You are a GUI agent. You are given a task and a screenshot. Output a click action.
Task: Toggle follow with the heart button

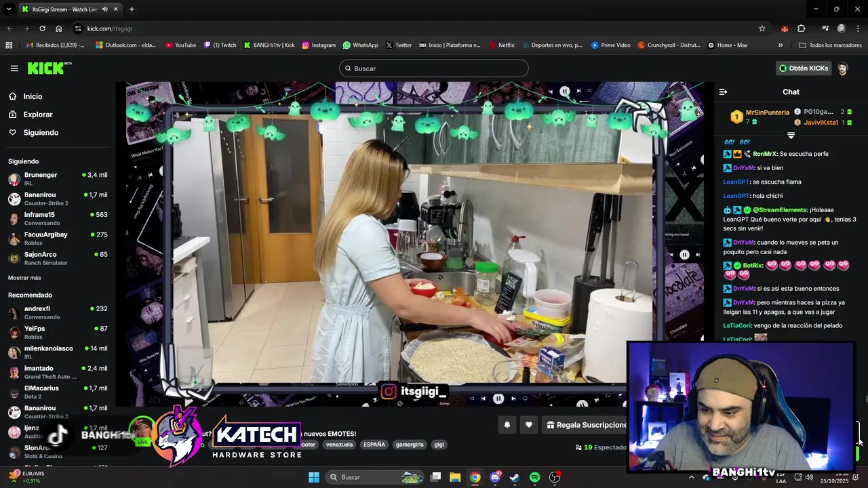529,425
